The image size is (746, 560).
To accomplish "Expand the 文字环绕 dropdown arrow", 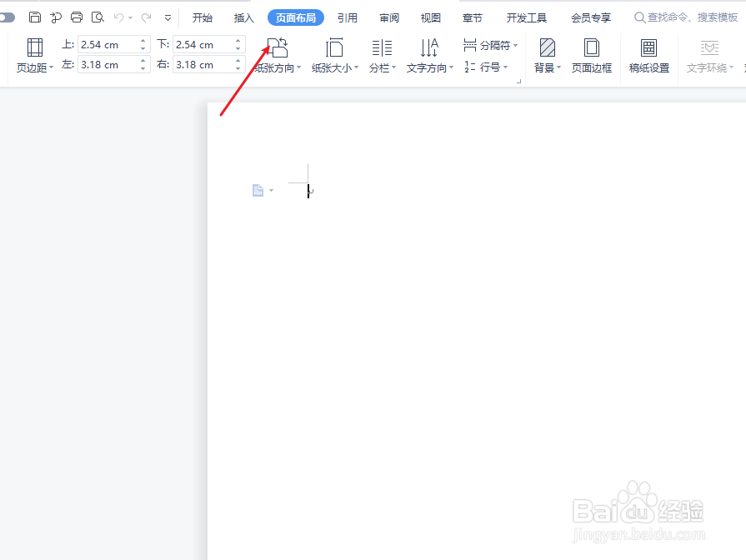I will 731,67.
